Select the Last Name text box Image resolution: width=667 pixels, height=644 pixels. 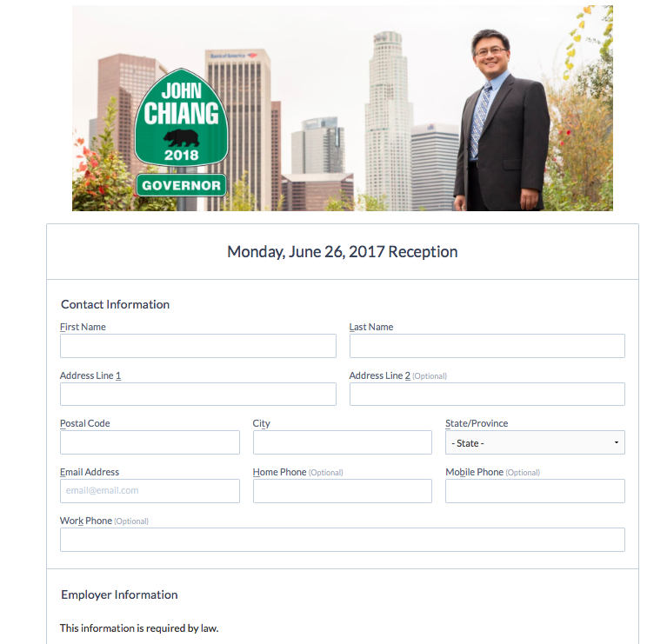click(487, 346)
